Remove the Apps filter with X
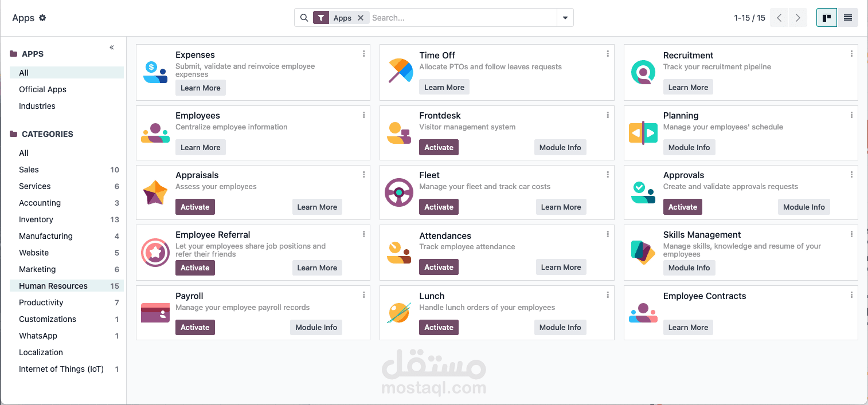The image size is (868, 405). point(361,18)
